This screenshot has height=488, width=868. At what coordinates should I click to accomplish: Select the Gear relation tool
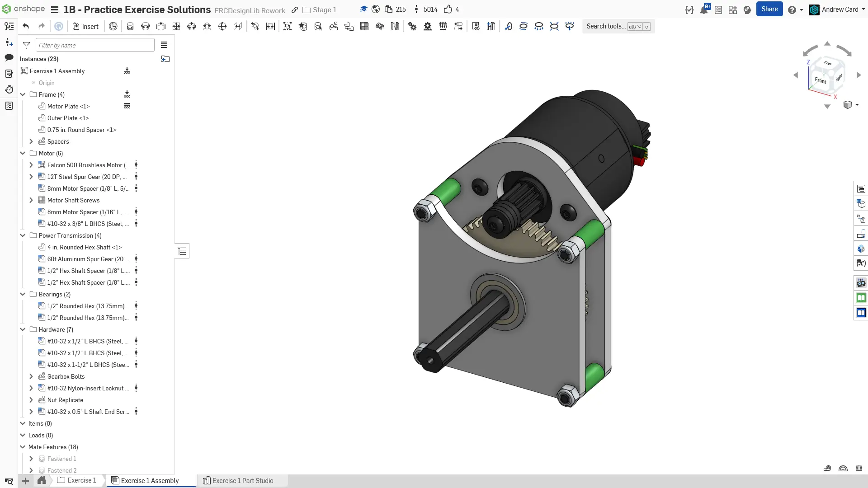coord(412,26)
